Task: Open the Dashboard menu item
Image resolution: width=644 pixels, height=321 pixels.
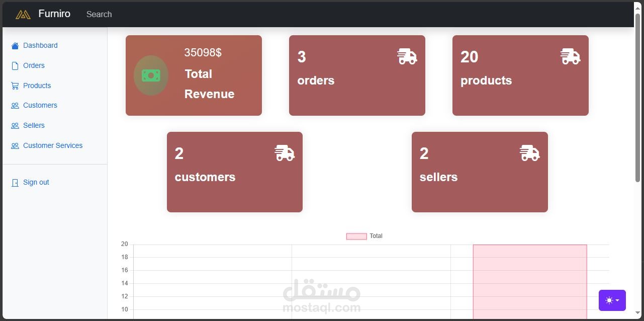Action: (40, 45)
